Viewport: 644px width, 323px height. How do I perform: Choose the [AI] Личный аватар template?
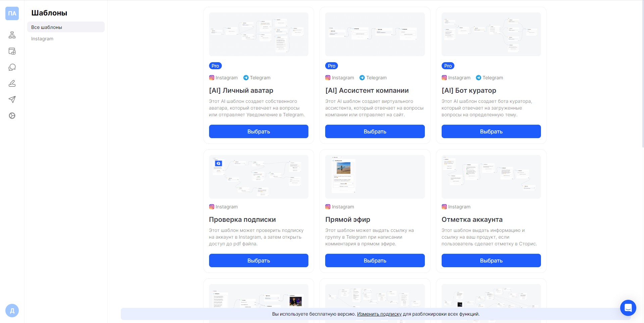point(258,131)
